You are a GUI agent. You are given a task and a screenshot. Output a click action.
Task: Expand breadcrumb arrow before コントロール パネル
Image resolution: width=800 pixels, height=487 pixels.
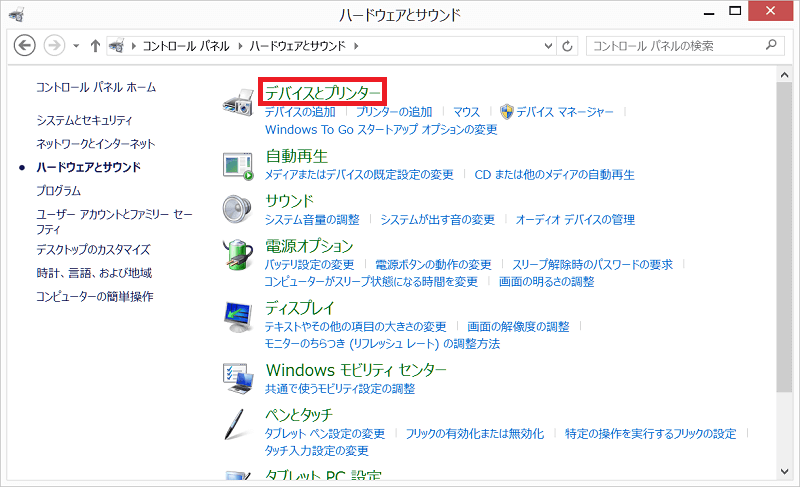click(x=134, y=46)
